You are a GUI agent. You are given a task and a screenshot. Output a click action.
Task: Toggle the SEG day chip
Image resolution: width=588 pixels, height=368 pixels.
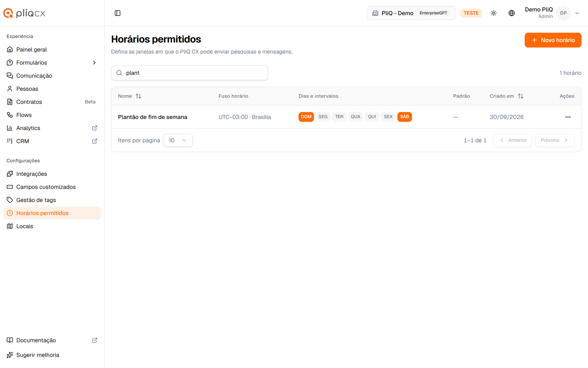pyautogui.click(x=323, y=117)
